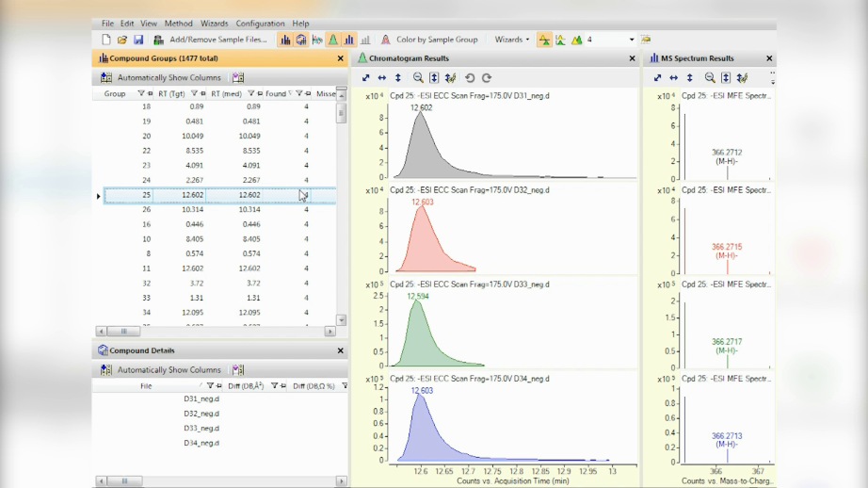The height and width of the screenshot is (488, 868).
Task: Click redo zoom in Chromatogram Results toolbar
Action: click(x=487, y=78)
